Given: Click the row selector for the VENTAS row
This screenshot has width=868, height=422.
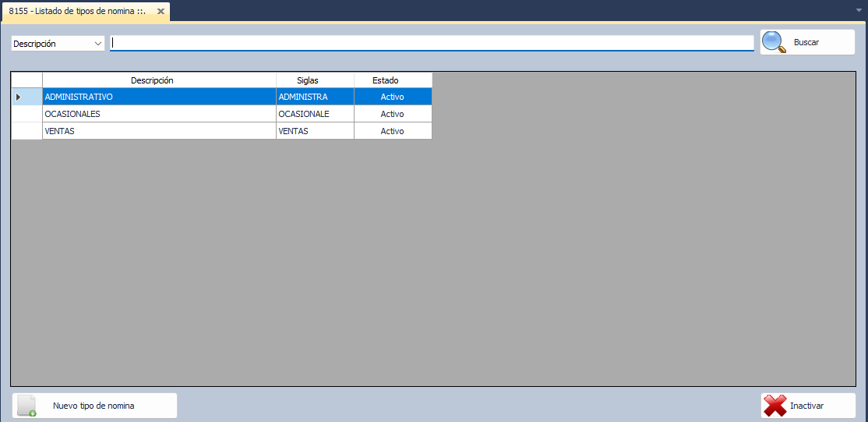Looking at the screenshot, I should point(26,131).
